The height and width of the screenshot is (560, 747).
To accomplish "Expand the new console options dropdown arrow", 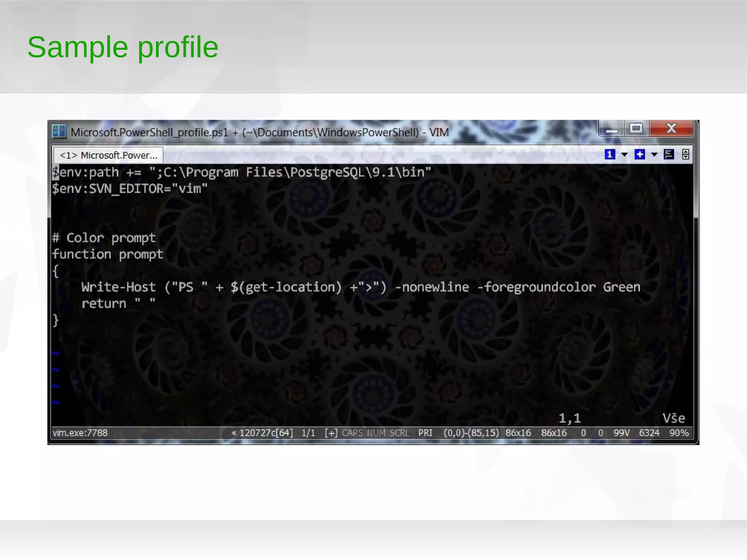I will 654,154.
